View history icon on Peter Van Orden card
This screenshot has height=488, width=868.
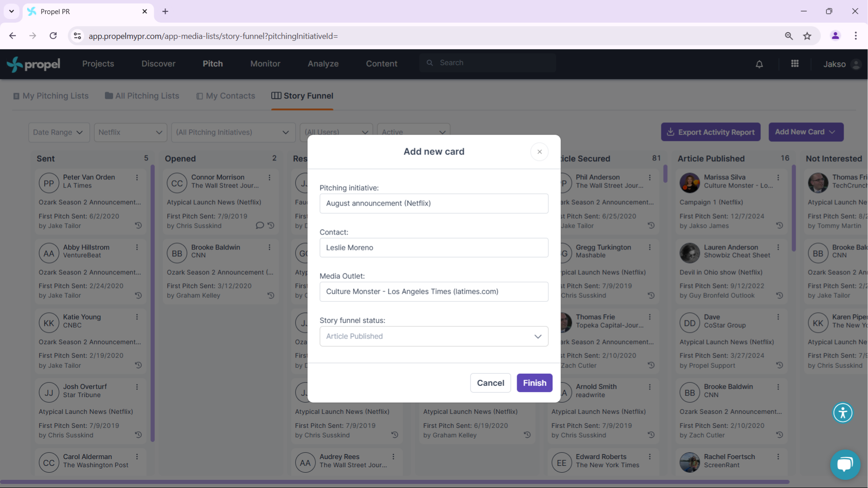pos(138,225)
